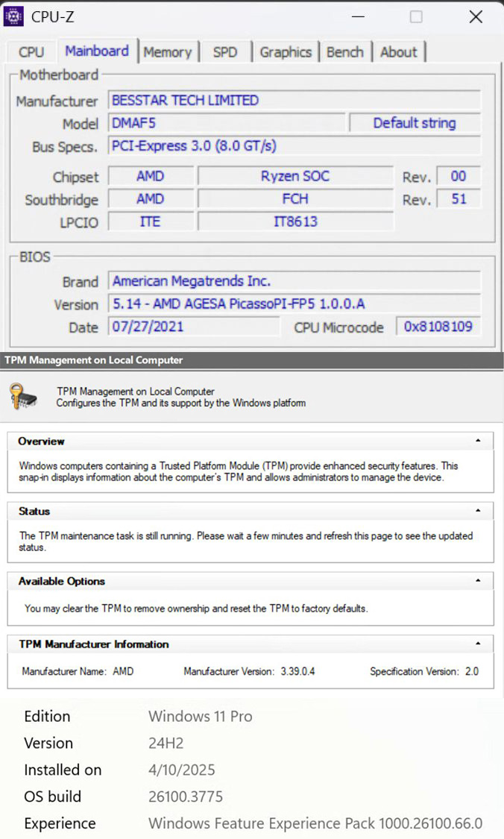
Task: Click the CPU Microcode 0x8108109 field
Action: pos(438,327)
